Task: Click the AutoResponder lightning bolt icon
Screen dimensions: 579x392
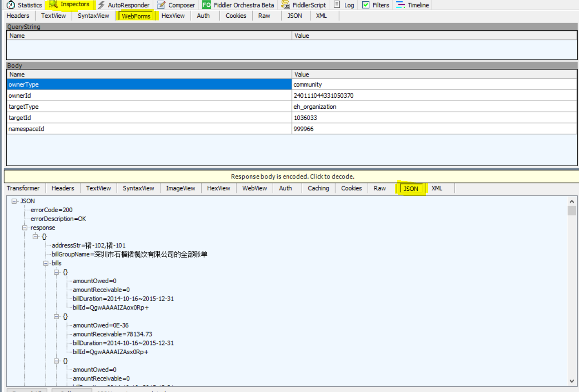Action: (x=101, y=5)
